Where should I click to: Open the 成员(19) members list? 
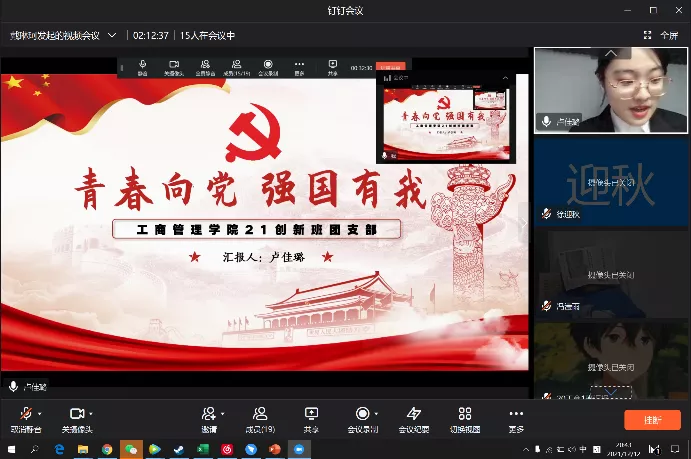(x=260, y=420)
